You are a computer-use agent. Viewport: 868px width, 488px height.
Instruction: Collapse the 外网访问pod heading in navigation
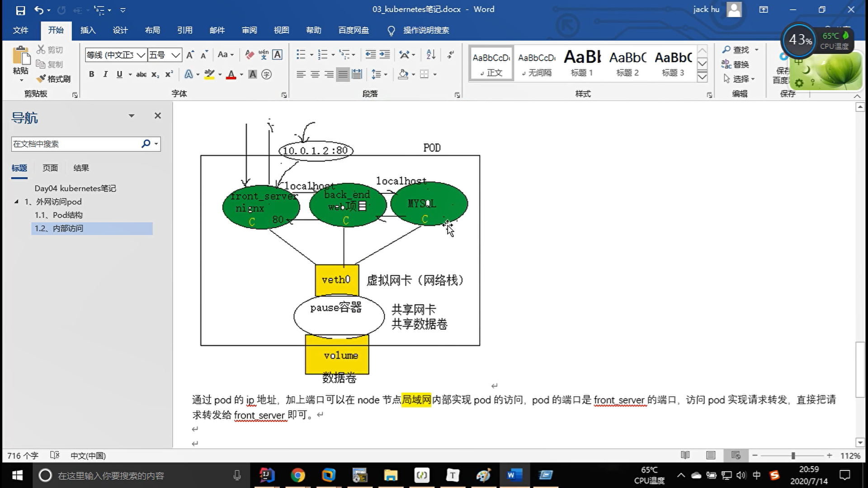[x=16, y=202]
